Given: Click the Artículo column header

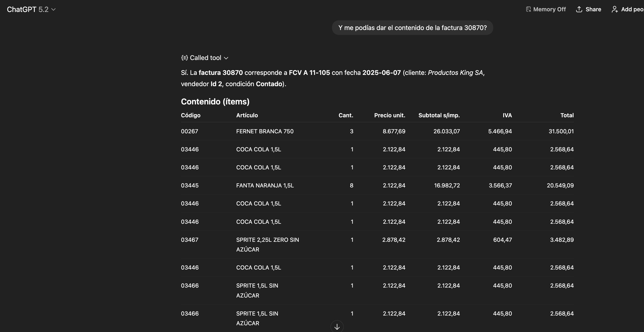Looking at the screenshot, I should (x=247, y=115).
